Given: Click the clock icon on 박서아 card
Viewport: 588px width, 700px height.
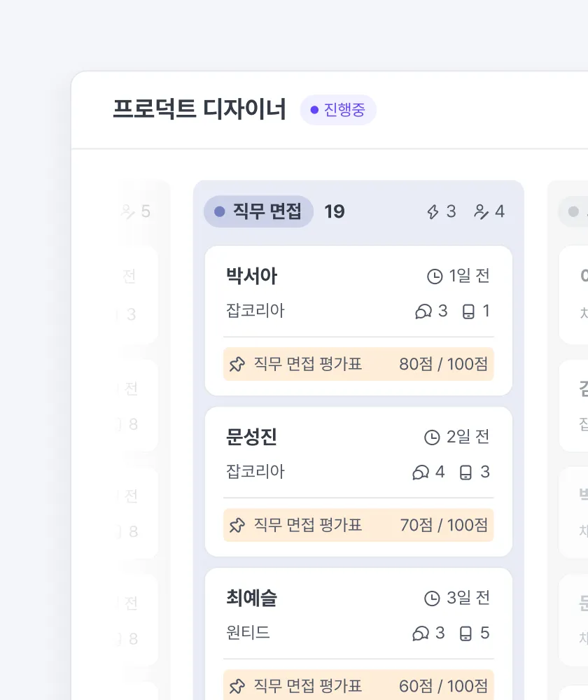Looking at the screenshot, I should point(435,276).
